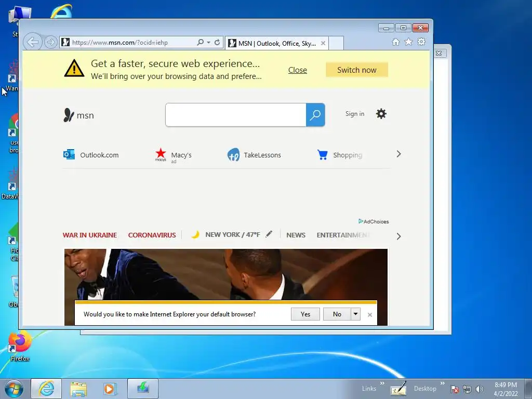Screen dimensions: 532x399
Task: Click No on the default browser prompt
Action: [337, 314]
